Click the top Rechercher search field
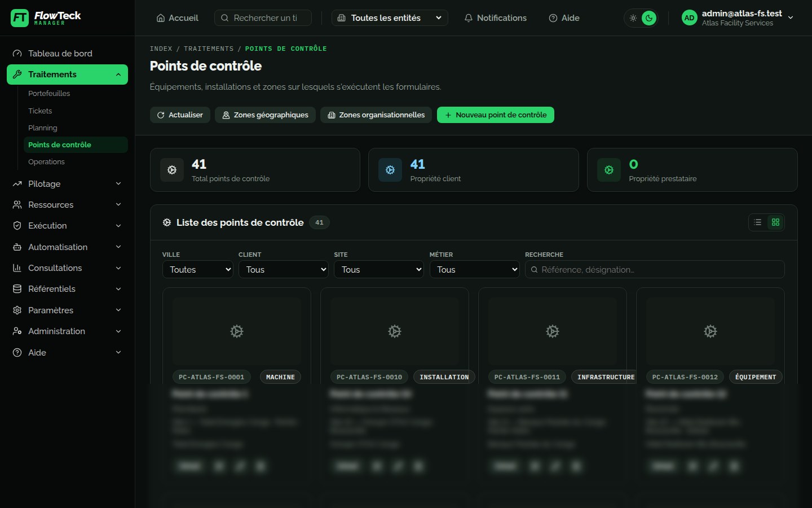812x508 pixels. 263,18
